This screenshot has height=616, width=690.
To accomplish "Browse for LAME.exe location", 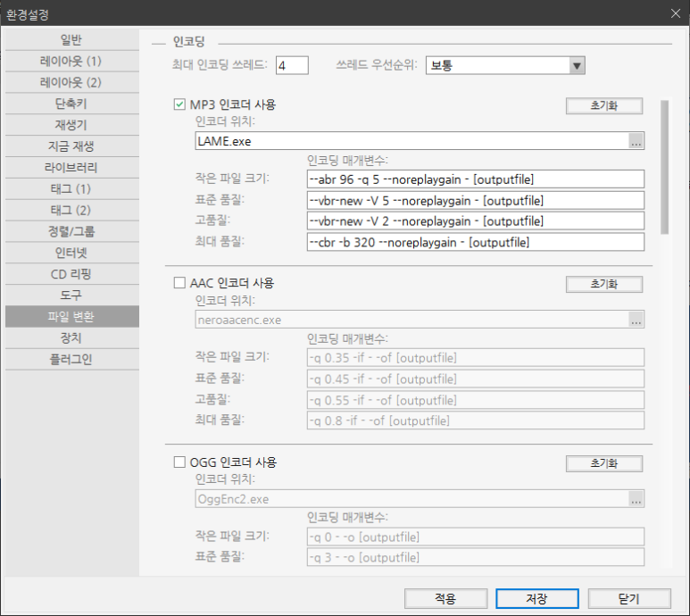I will pos(636,141).
